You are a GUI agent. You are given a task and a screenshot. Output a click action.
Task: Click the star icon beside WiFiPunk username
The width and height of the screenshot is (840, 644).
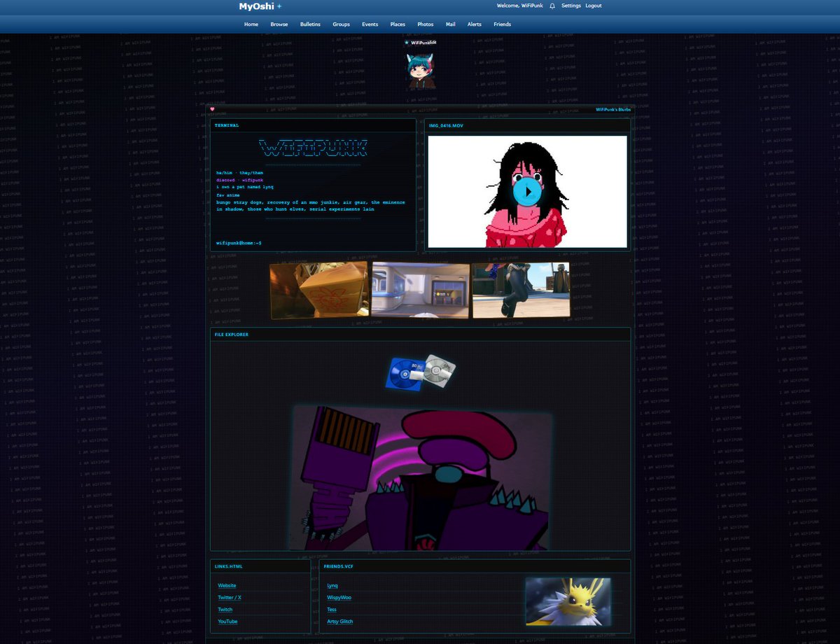(x=407, y=43)
